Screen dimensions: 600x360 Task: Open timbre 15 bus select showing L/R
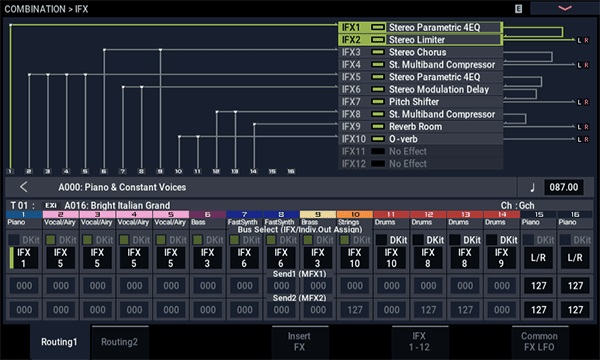point(538,257)
